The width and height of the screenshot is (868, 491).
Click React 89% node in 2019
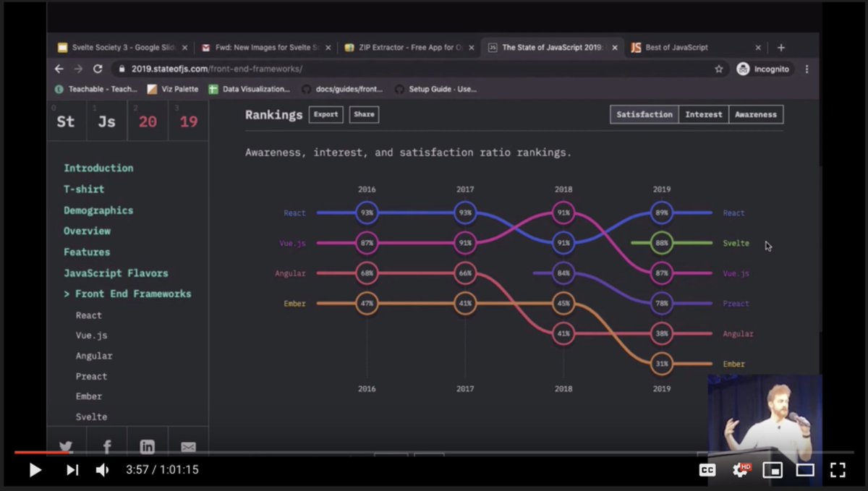pyautogui.click(x=662, y=213)
